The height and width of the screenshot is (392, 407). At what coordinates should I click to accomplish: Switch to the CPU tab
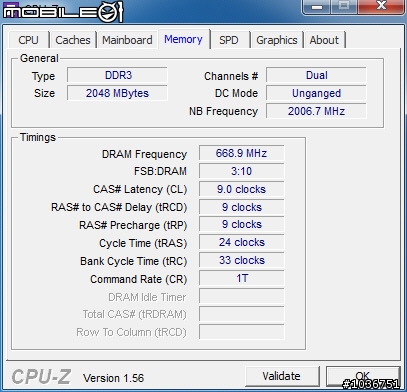click(29, 40)
